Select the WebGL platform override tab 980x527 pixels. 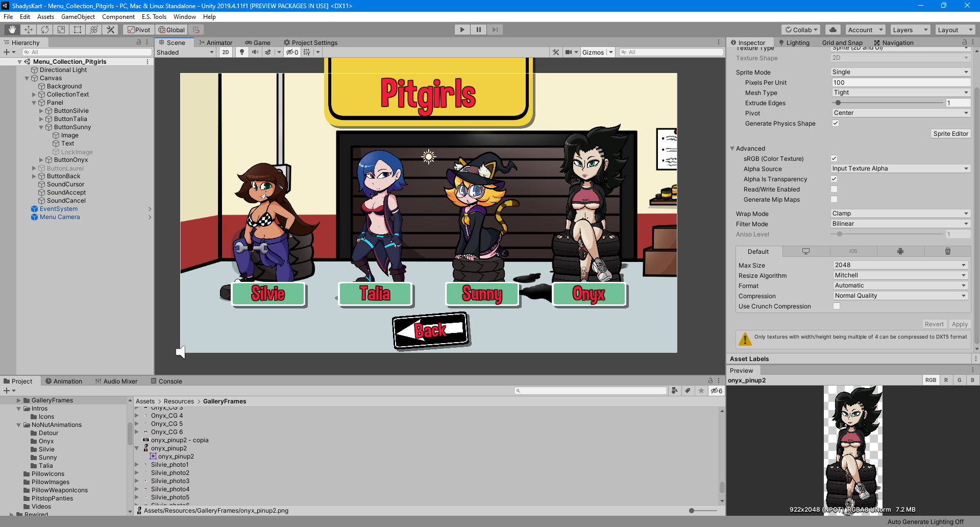coord(948,251)
